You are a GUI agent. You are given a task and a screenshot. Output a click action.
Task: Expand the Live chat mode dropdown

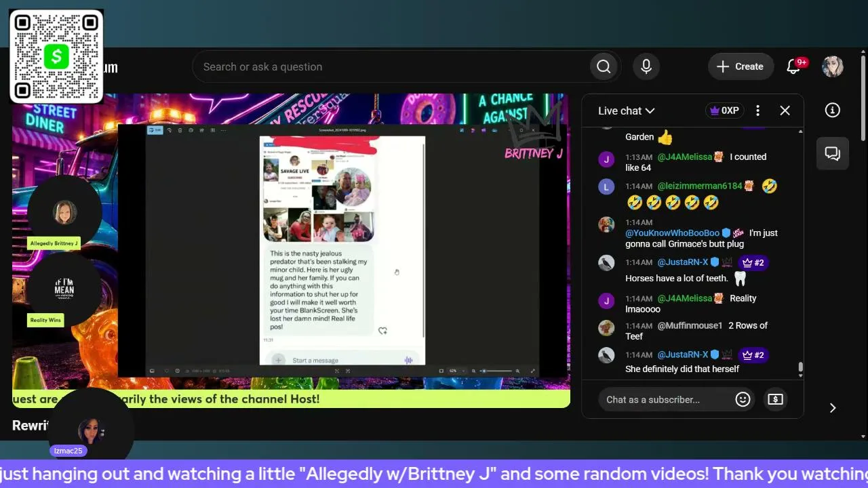tap(626, 110)
